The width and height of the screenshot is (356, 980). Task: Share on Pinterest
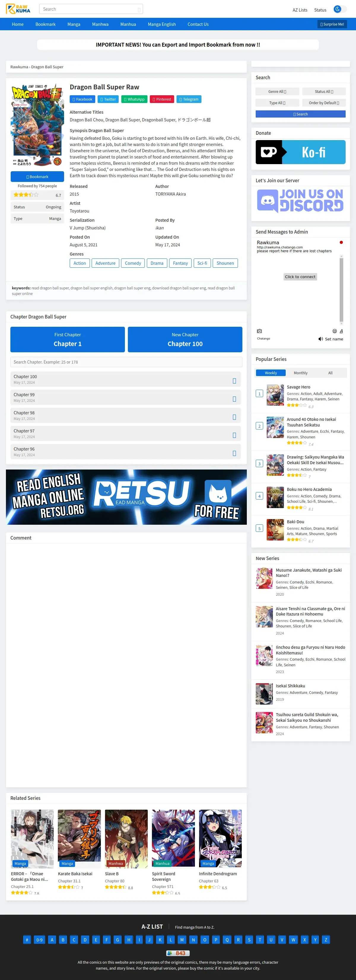tap(162, 99)
